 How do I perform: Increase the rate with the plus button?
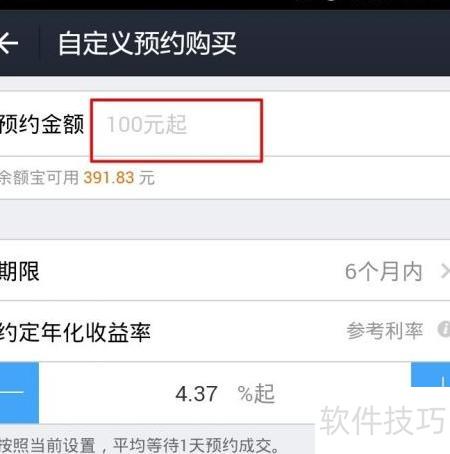point(430,375)
